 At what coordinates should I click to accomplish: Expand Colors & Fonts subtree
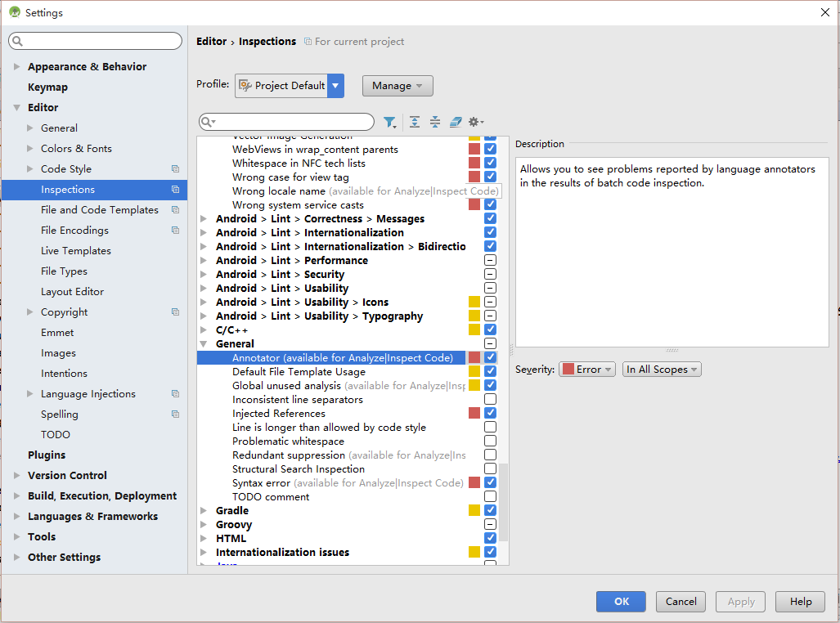click(x=30, y=148)
